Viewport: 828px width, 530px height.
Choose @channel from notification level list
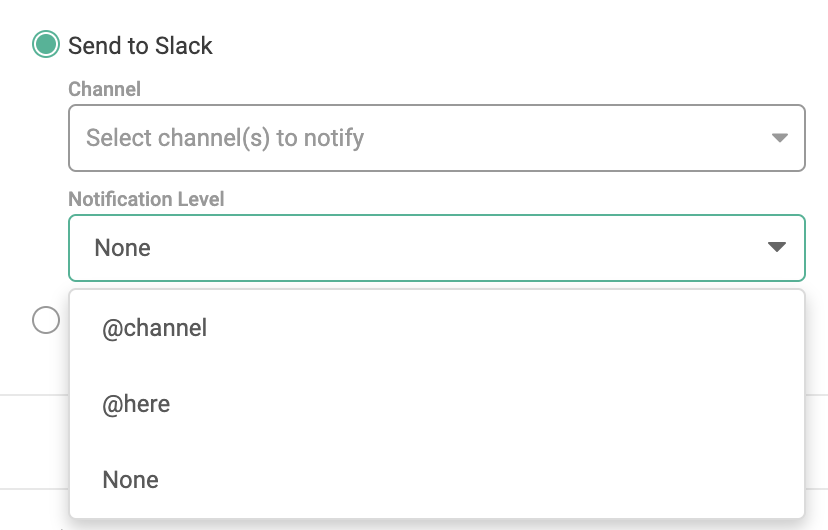(x=155, y=327)
